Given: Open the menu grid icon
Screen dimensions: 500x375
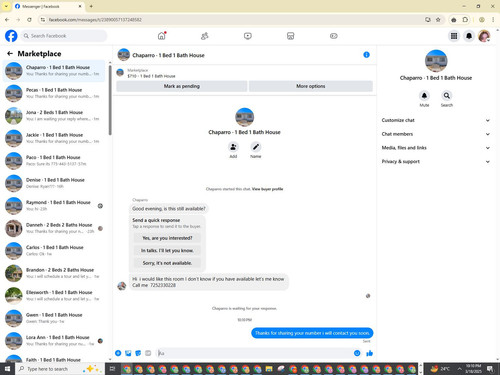Looking at the screenshot, I should tap(454, 36).
